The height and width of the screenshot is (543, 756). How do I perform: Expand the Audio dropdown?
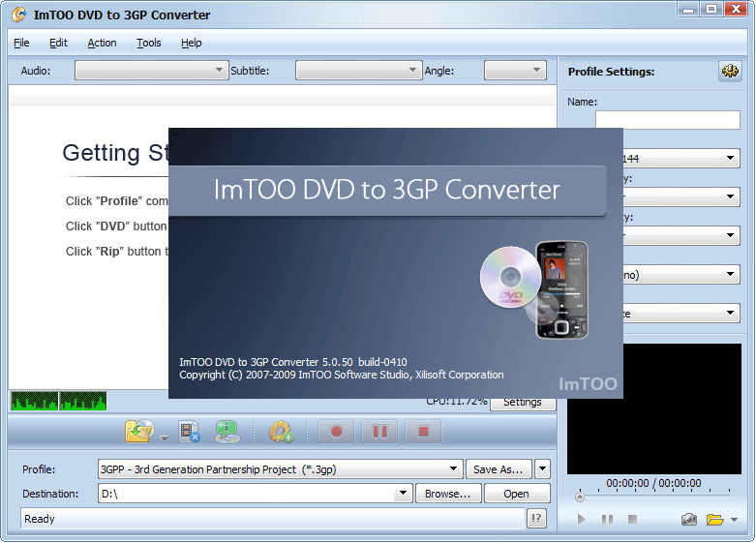click(151, 71)
